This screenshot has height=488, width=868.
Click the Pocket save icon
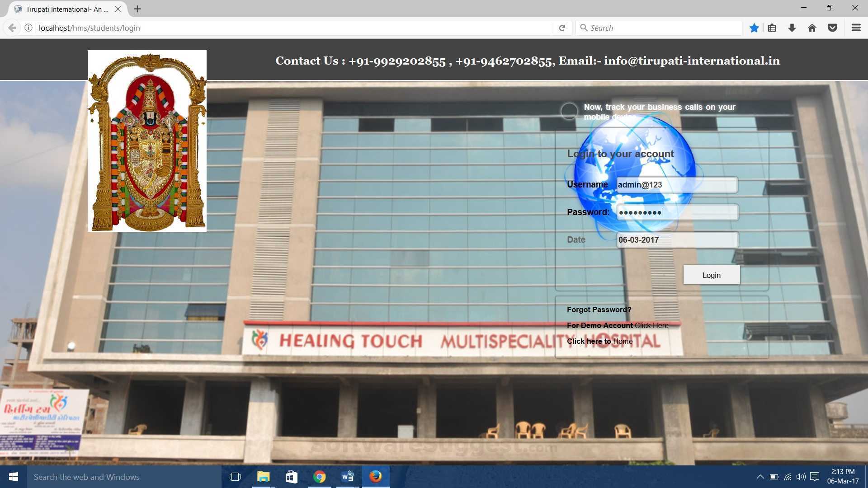tap(832, 28)
